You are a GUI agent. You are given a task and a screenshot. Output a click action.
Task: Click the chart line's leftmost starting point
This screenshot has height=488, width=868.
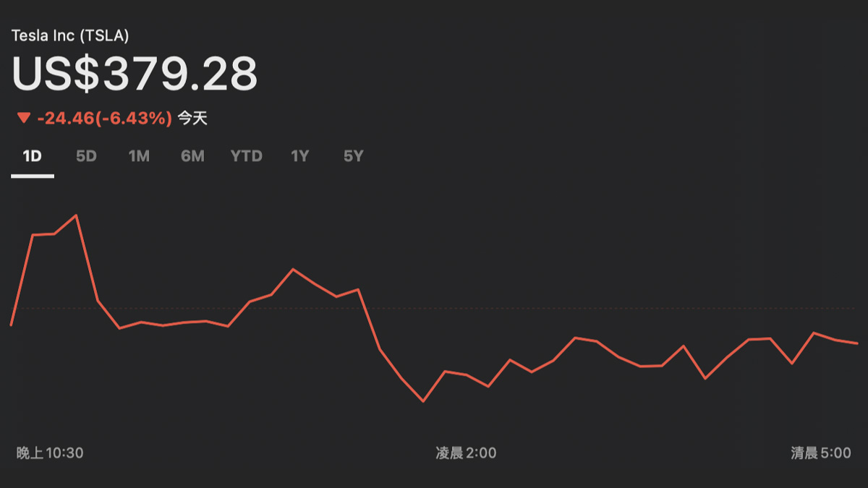(x=11, y=325)
